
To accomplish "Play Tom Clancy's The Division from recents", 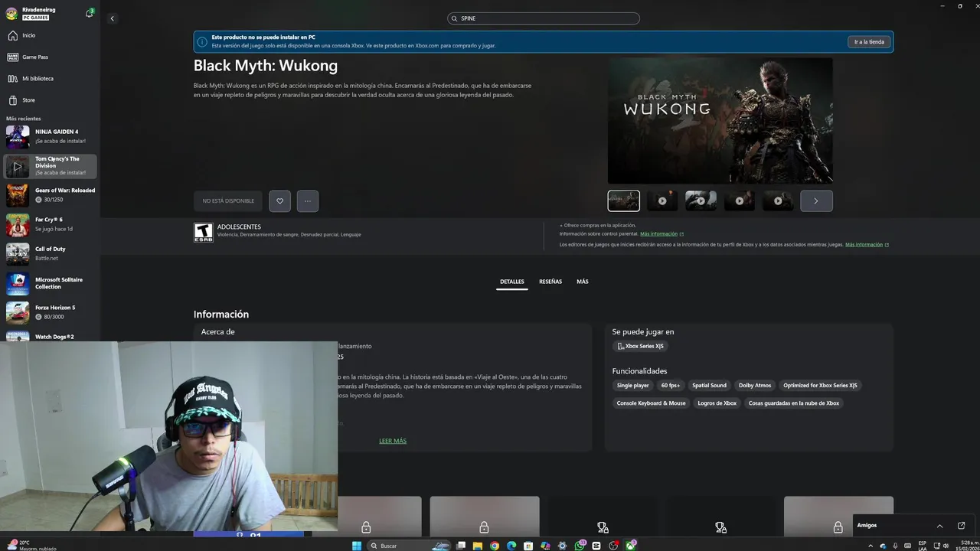I will click(x=18, y=166).
